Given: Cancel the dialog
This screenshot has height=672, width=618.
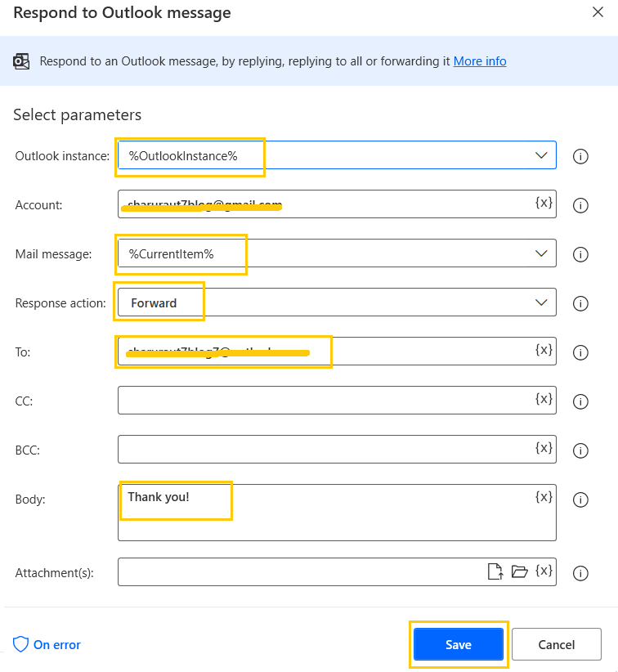Looking at the screenshot, I should click(556, 644).
